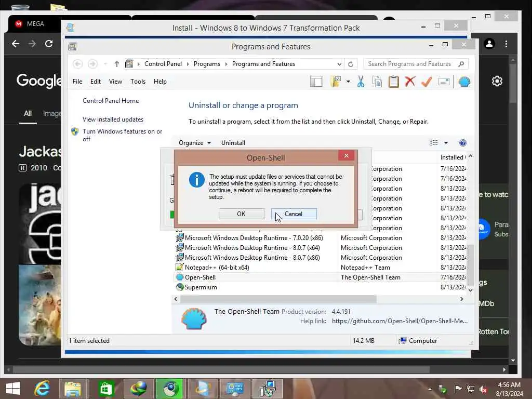532x399 pixels.
Task: Change view with the view options icon
Action: coord(434,143)
